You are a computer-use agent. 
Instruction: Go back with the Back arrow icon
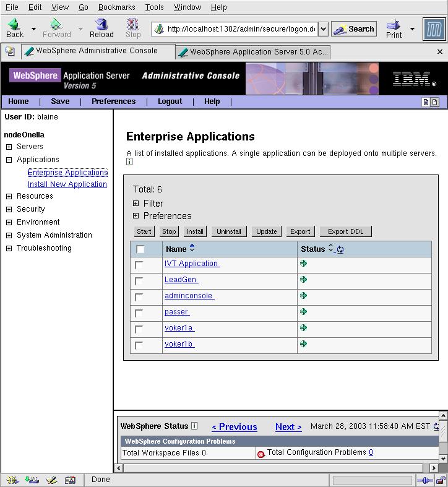click(x=14, y=24)
